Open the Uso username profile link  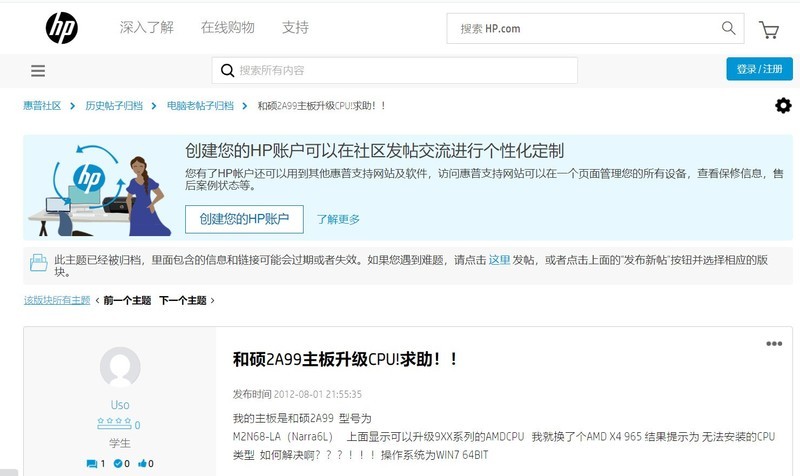(x=120, y=405)
